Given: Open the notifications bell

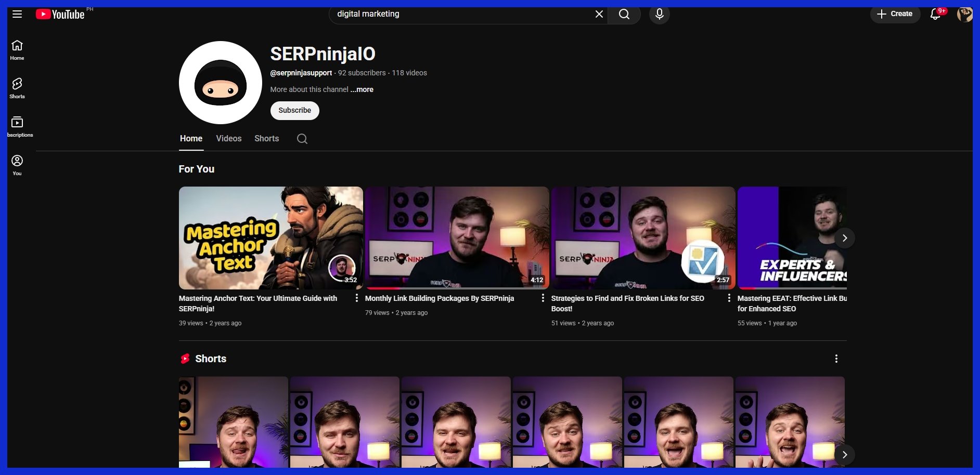Looking at the screenshot, I should 935,14.
